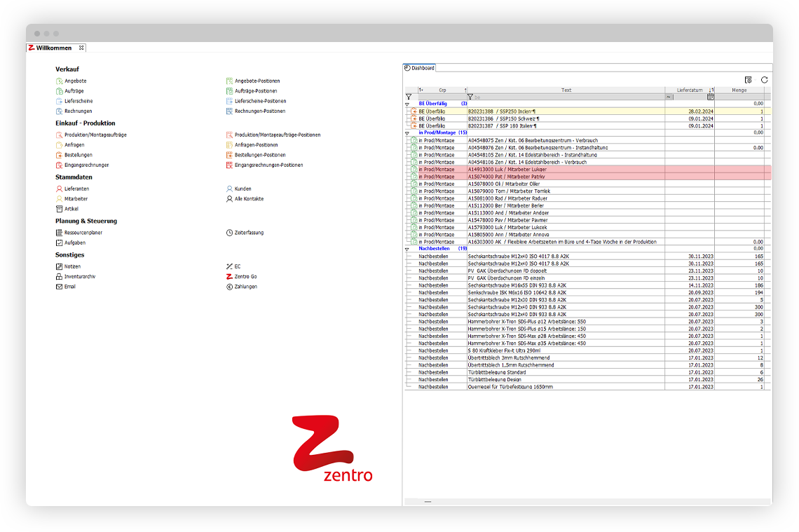This screenshot has width=799, height=532.
Task: Switch to the Willkommen tab
Action: 55,48
